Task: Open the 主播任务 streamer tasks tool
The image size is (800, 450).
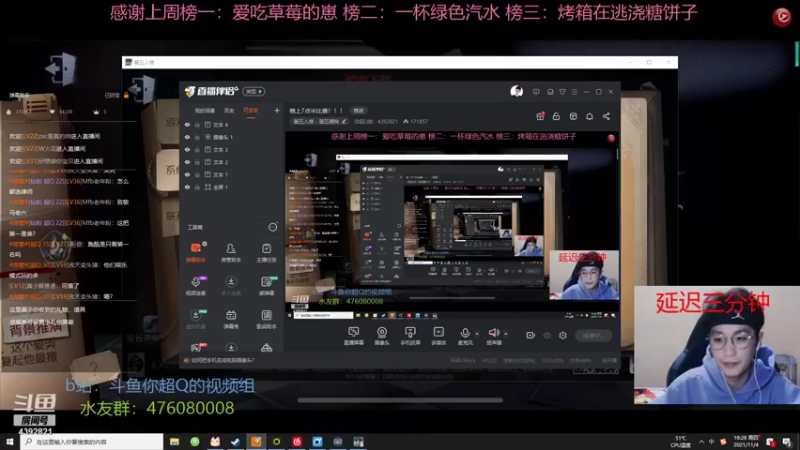Action: [266, 252]
